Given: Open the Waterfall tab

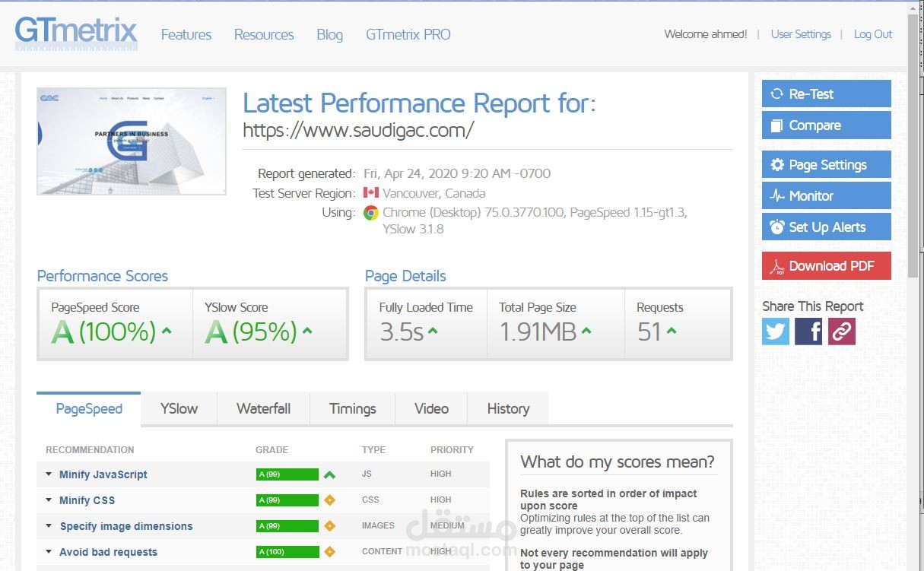Looking at the screenshot, I should point(263,409).
